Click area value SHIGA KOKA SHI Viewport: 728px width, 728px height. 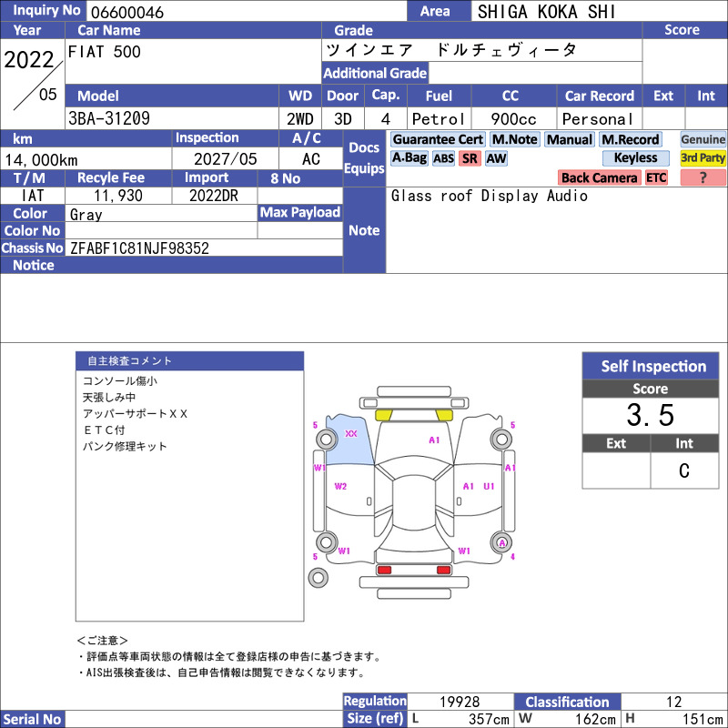(x=547, y=12)
